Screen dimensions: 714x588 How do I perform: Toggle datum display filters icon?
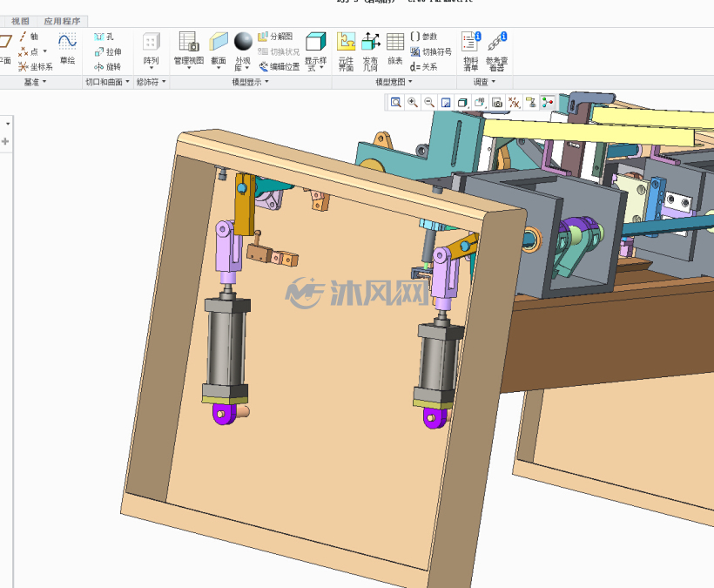click(514, 103)
